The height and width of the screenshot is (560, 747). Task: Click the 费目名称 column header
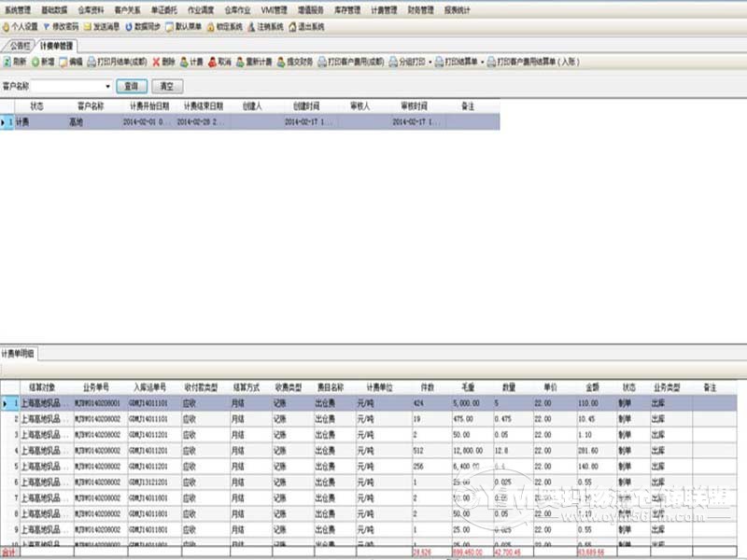pos(331,387)
